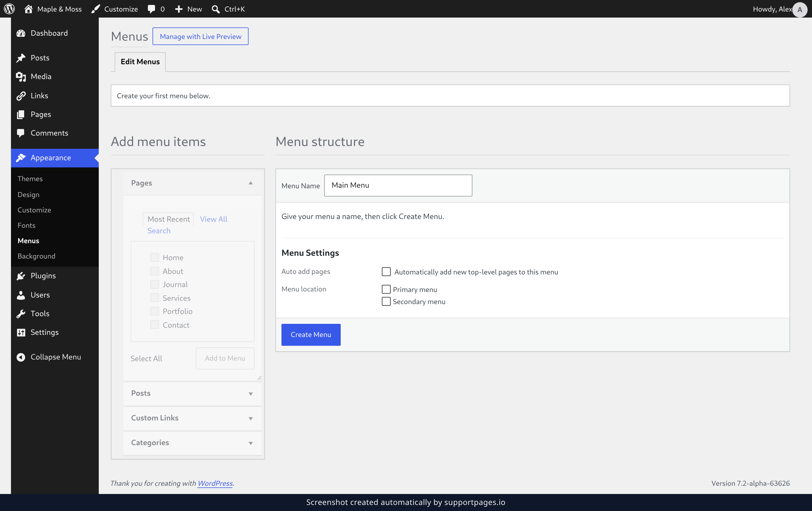Enable automatically add new top-level pages
The height and width of the screenshot is (511, 812).
(x=386, y=272)
